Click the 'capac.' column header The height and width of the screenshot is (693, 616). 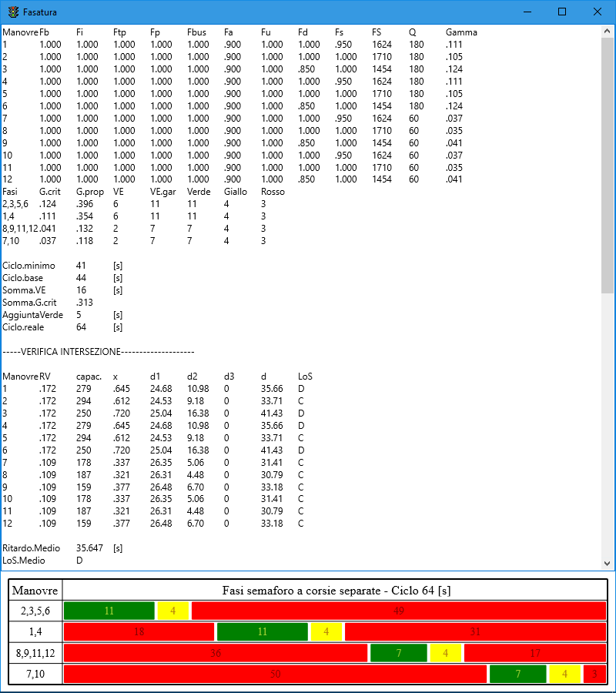click(x=89, y=377)
